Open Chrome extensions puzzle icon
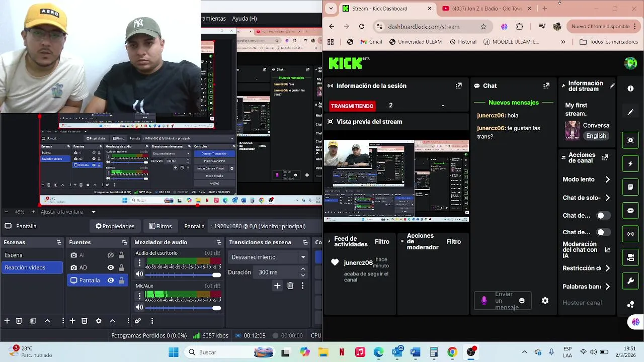This screenshot has width=644, height=362. pos(520,27)
